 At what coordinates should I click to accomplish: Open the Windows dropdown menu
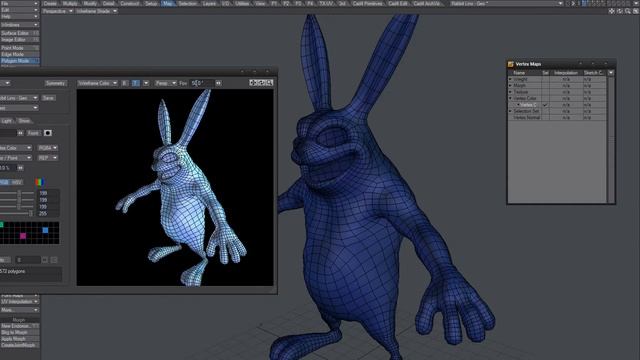(x=19, y=25)
